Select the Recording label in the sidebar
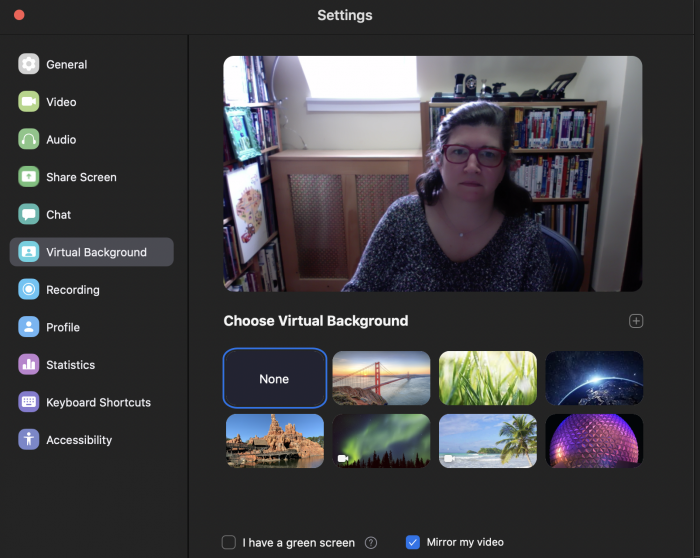This screenshot has height=558, width=700. [x=73, y=290]
